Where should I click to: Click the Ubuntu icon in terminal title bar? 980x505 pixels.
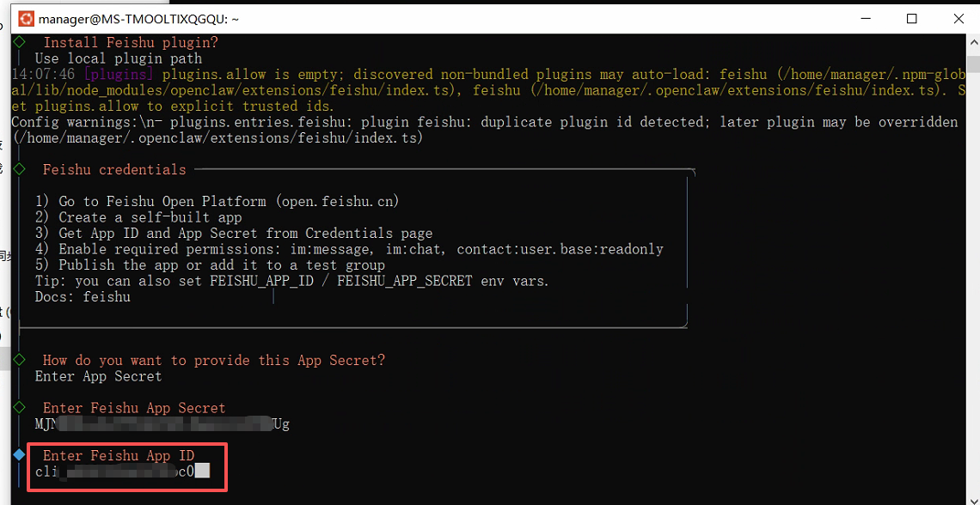coord(27,20)
